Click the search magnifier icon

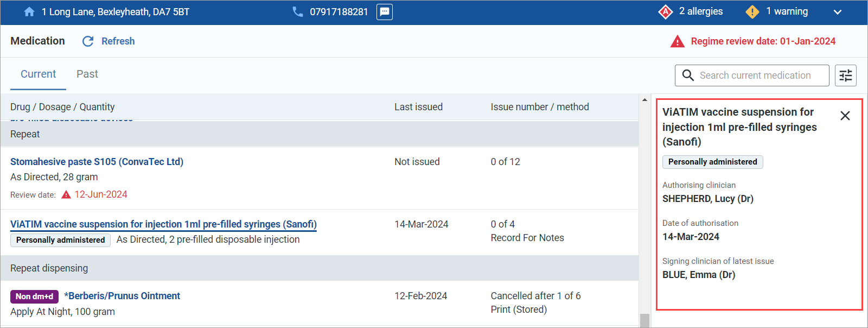[x=688, y=75]
